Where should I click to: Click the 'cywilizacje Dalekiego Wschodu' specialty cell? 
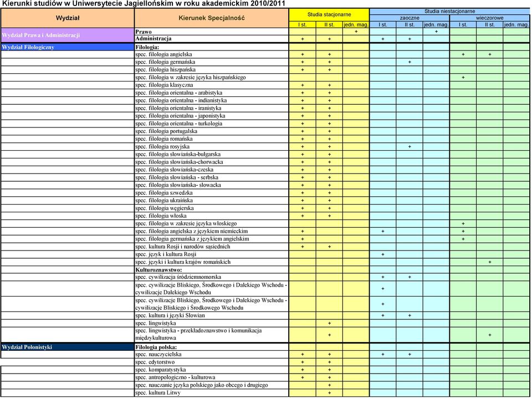[211, 289]
